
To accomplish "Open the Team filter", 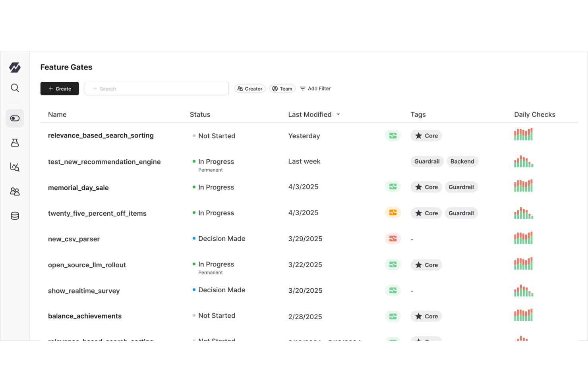I will pos(282,89).
